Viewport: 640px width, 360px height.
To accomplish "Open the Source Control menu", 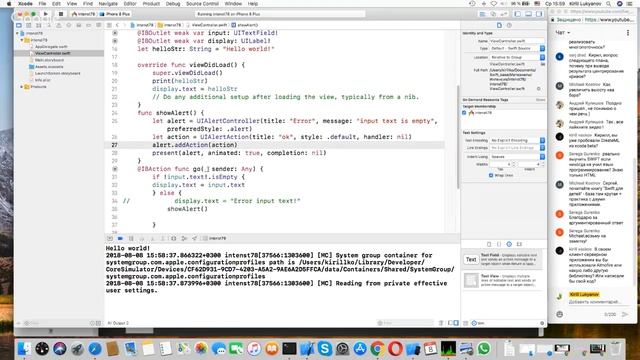I will coord(202,4).
